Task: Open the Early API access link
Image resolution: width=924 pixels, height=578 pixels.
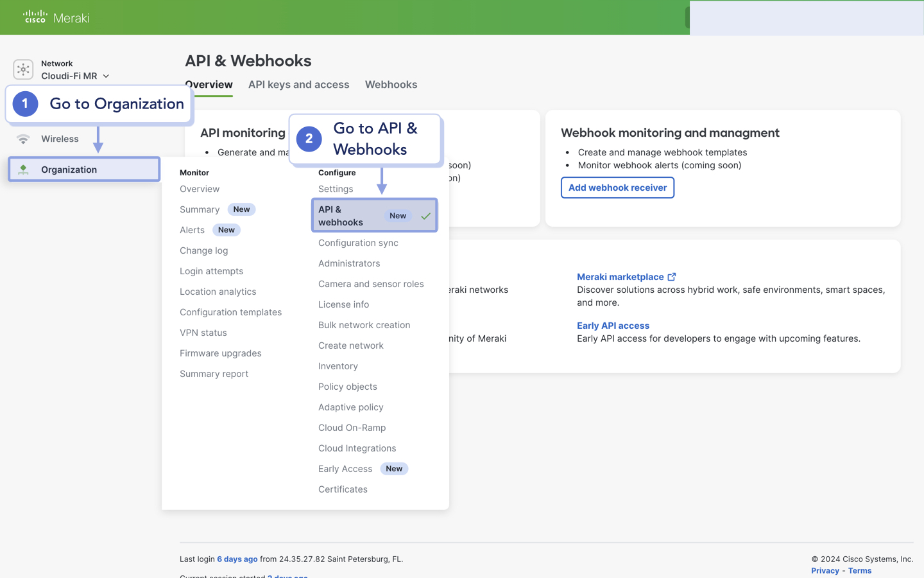Action: [x=613, y=326]
